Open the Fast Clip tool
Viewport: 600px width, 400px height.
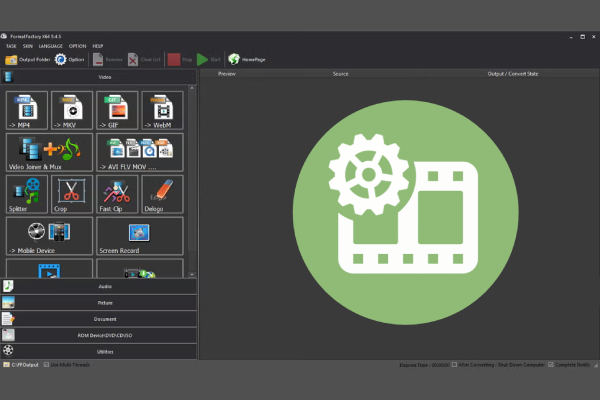click(x=116, y=194)
